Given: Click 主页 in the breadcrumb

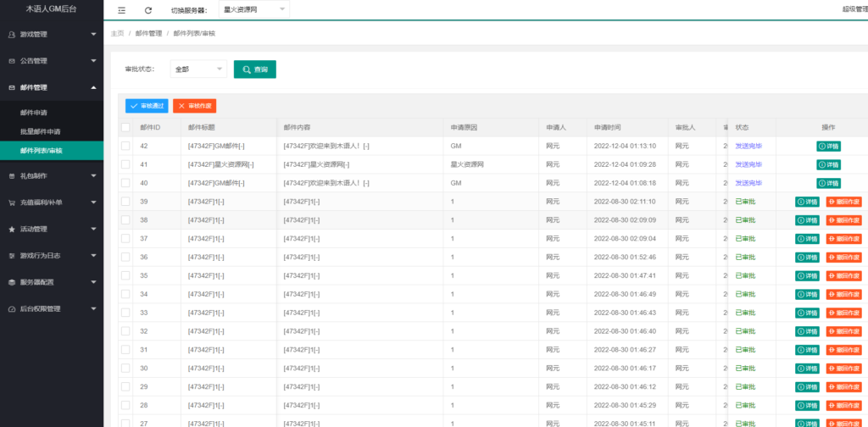Looking at the screenshot, I should coord(117,33).
